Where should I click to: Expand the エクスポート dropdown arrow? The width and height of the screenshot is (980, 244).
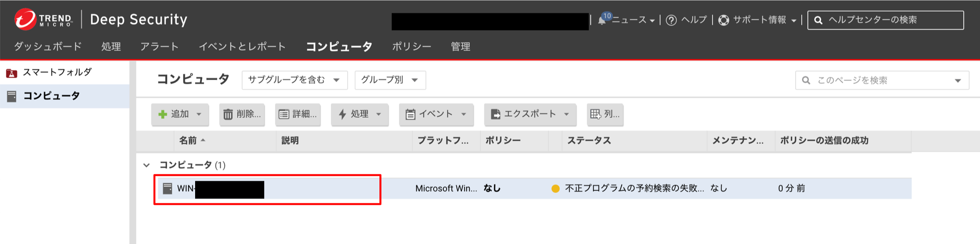pos(567,114)
